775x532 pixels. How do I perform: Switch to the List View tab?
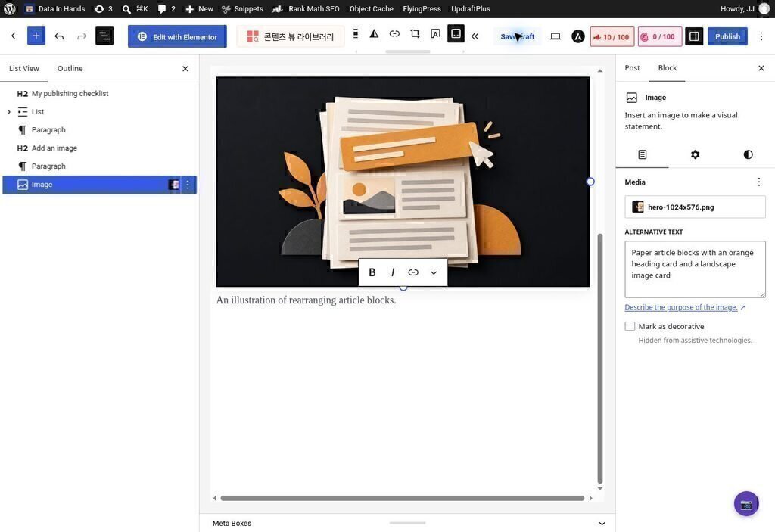(23, 68)
